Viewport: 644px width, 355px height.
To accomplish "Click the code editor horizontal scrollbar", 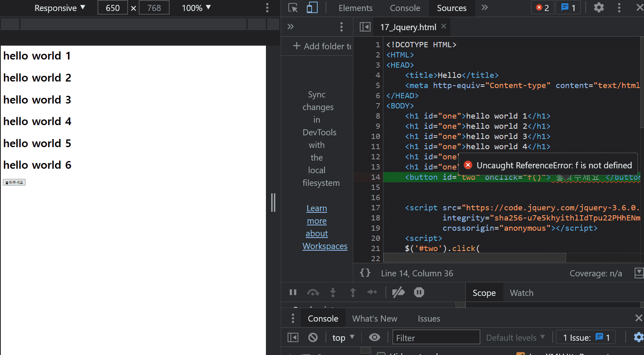I will 474,258.
